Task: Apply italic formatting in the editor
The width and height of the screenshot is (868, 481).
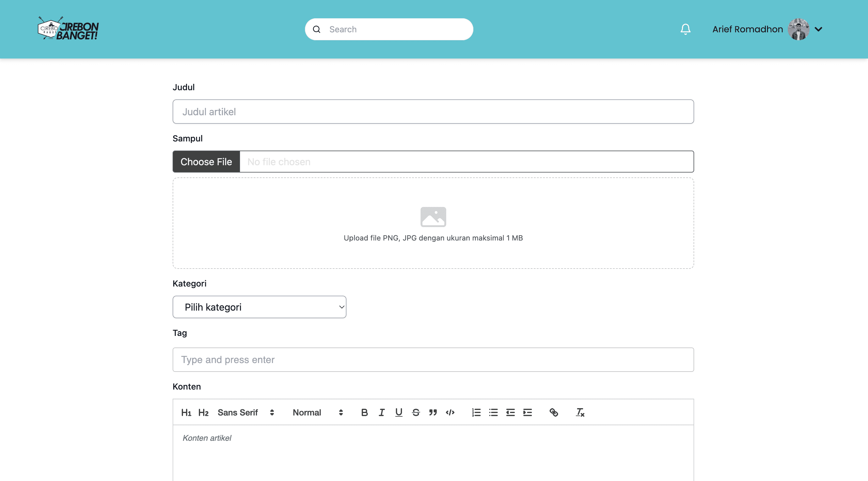Action: coord(382,412)
